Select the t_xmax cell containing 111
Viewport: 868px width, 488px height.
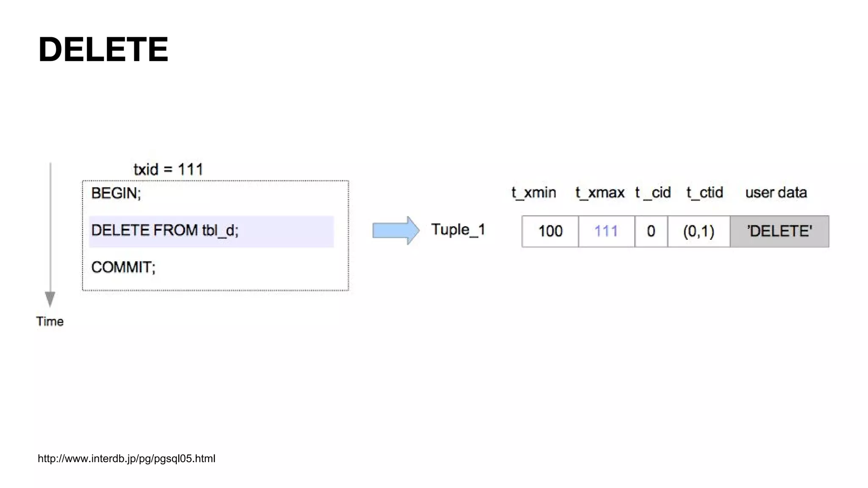606,231
